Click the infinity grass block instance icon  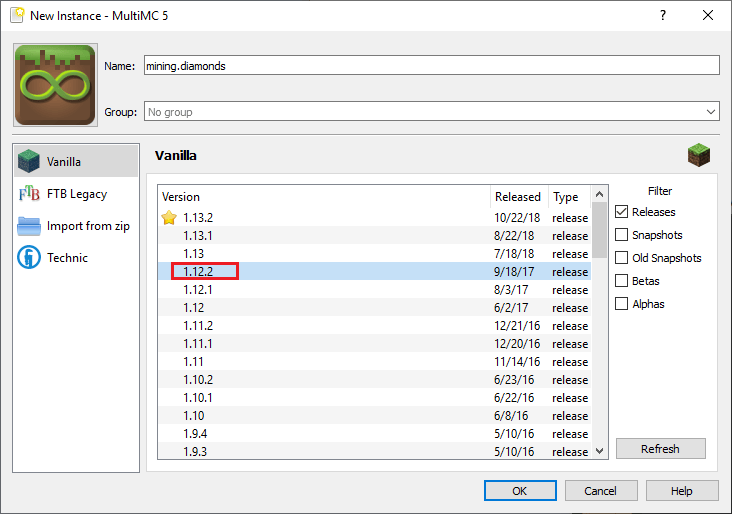click(55, 85)
